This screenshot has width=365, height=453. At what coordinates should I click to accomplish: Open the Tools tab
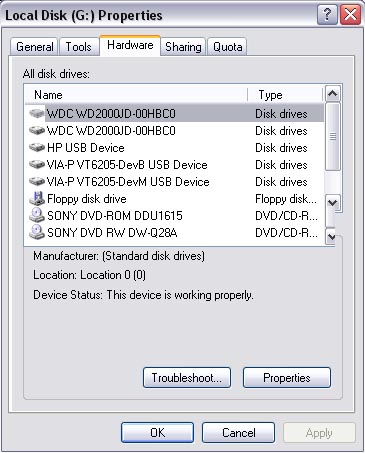[x=78, y=47]
